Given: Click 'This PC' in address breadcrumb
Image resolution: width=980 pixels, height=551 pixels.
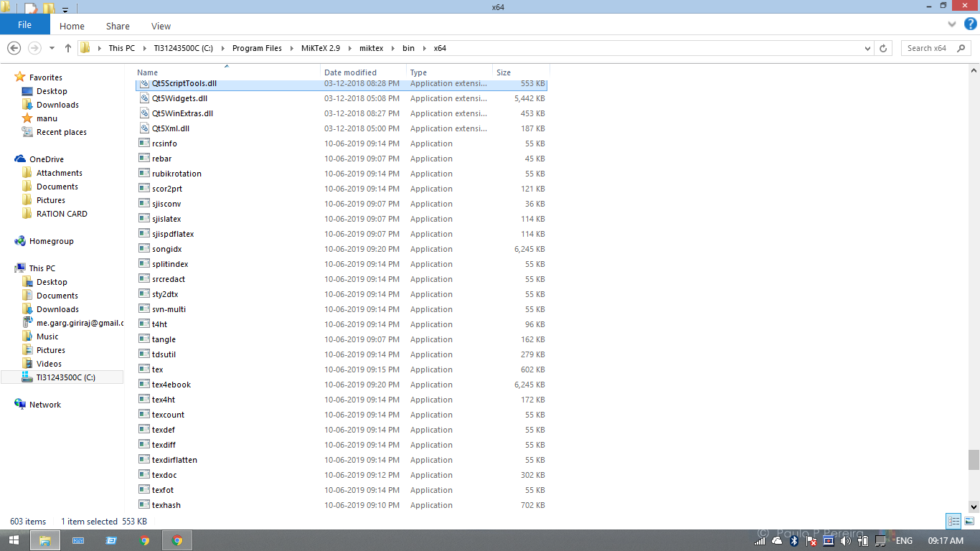Looking at the screenshot, I should (121, 48).
